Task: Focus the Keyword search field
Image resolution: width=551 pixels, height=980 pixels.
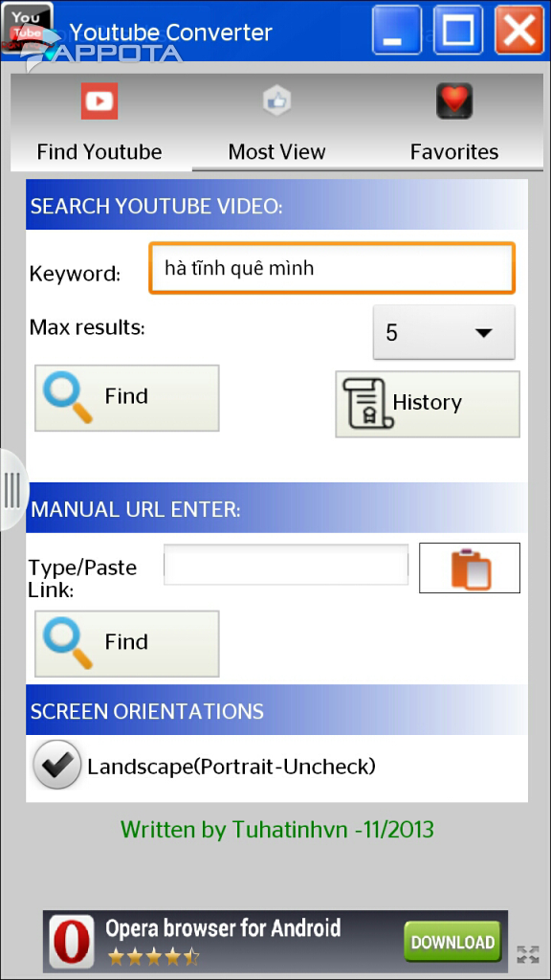Action: [332, 268]
